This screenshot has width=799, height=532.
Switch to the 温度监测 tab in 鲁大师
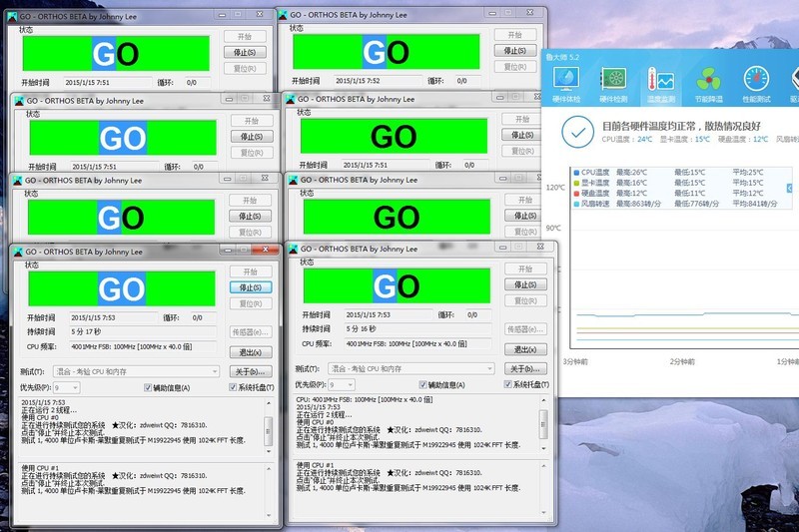661,85
